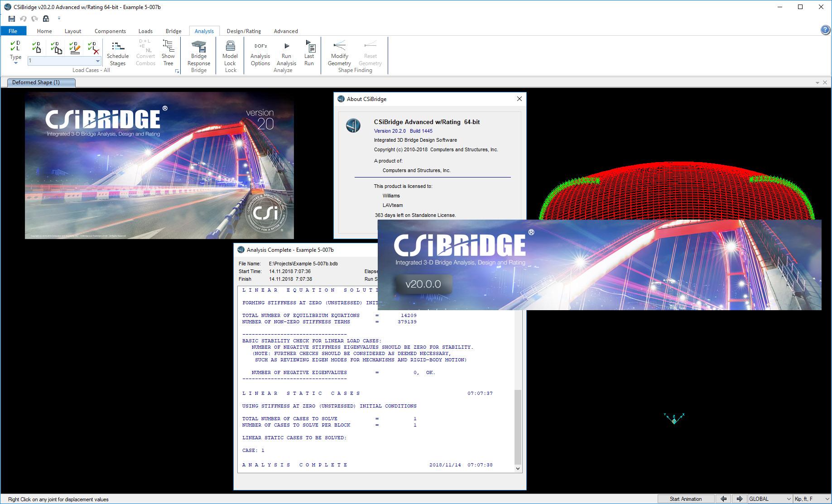Click '363 days left on Standalone License' text

415,215
